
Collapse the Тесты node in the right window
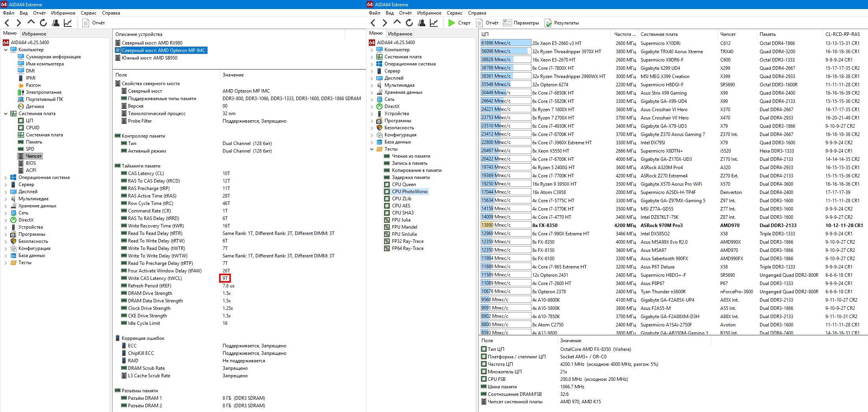pyautogui.click(x=372, y=149)
